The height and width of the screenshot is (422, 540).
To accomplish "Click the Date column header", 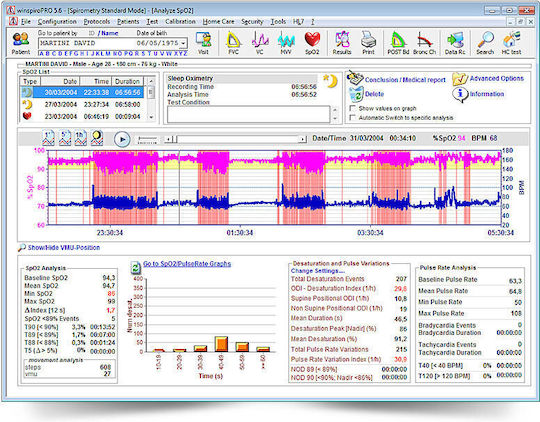I will 61,82.
